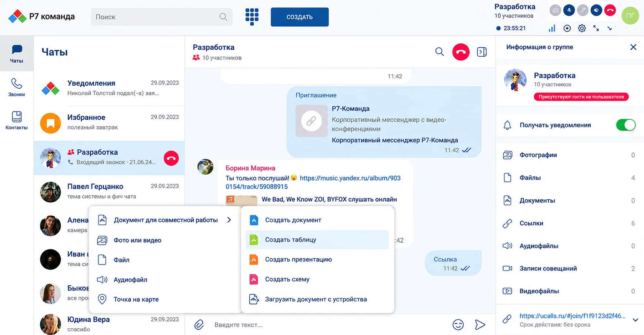Image resolution: width=644 pixels, height=335 pixels.
Task: Open Документы in group info
Action: tap(570, 200)
